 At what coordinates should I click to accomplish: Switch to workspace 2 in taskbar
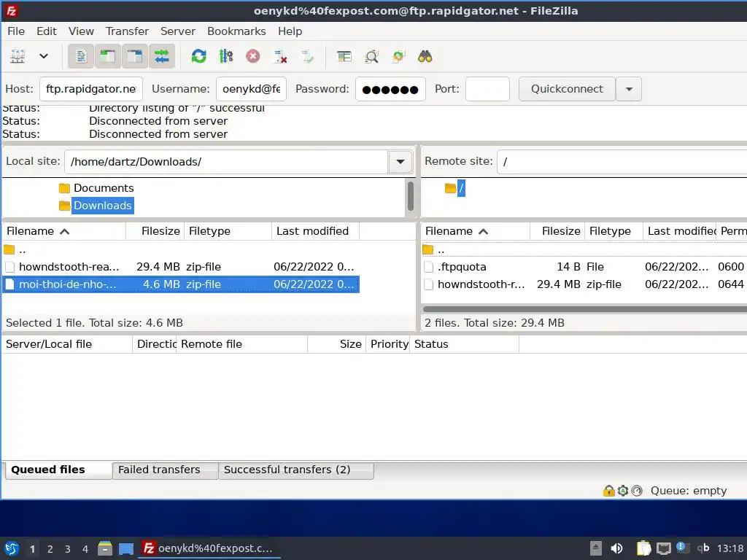pos(50,549)
